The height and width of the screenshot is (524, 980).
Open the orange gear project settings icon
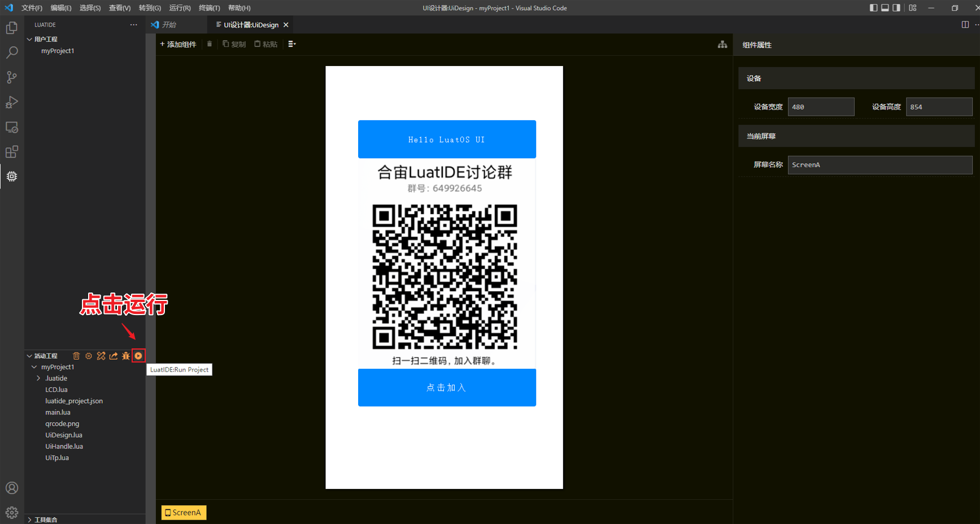coord(89,356)
